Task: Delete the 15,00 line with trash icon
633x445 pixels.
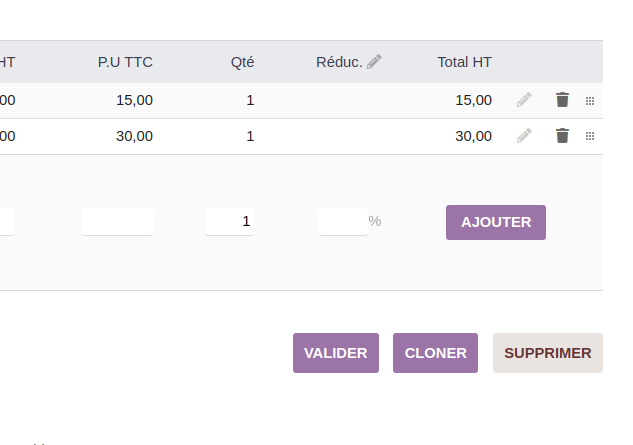Action: tap(562, 100)
